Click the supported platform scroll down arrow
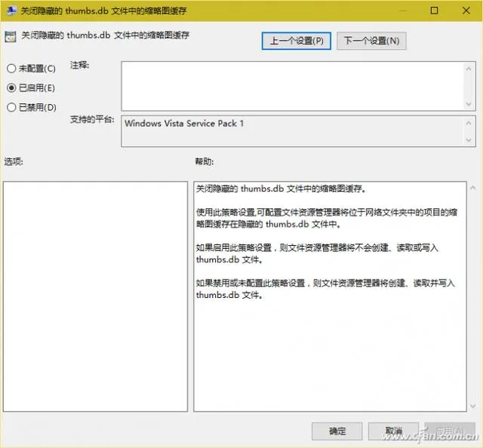 coord(469,140)
